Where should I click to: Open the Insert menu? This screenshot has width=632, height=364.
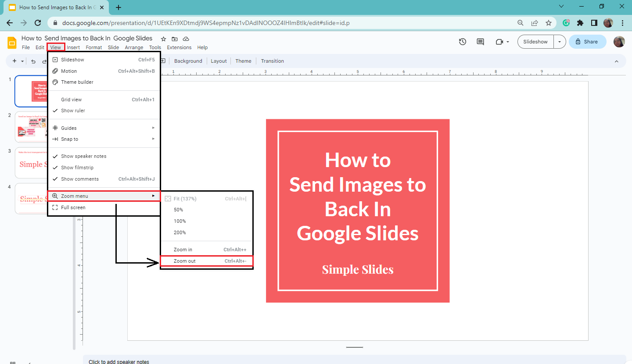point(73,47)
